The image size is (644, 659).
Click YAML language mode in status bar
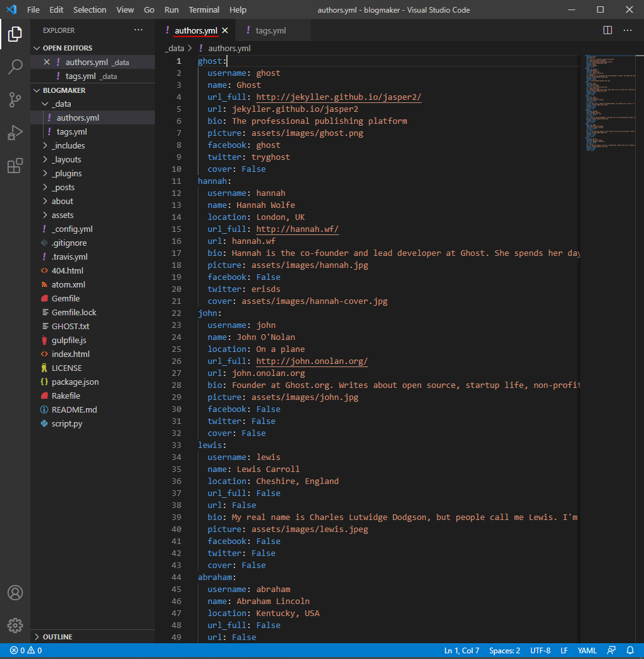[x=587, y=650]
